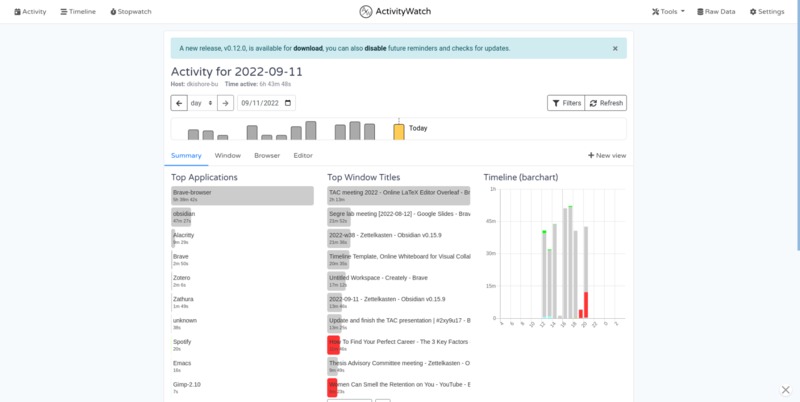Follow the download link in release banner

308,48
